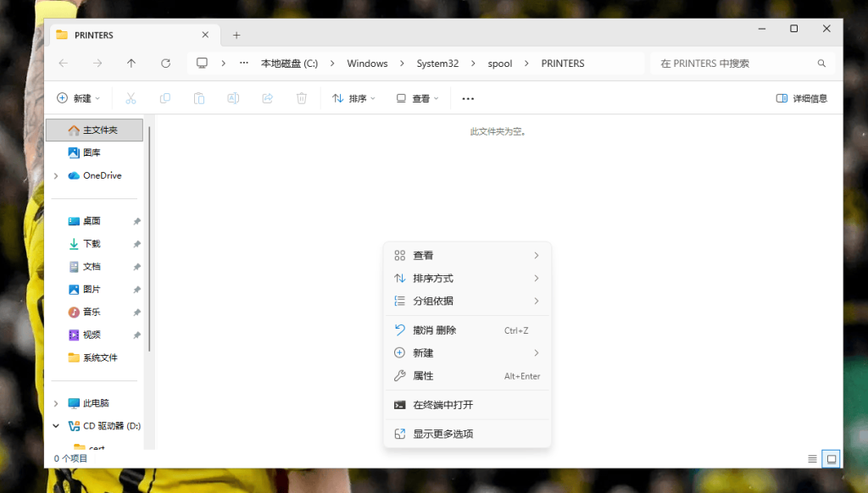Click the navigation pane scrollbar

pyautogui.click(x=149, y=239)
